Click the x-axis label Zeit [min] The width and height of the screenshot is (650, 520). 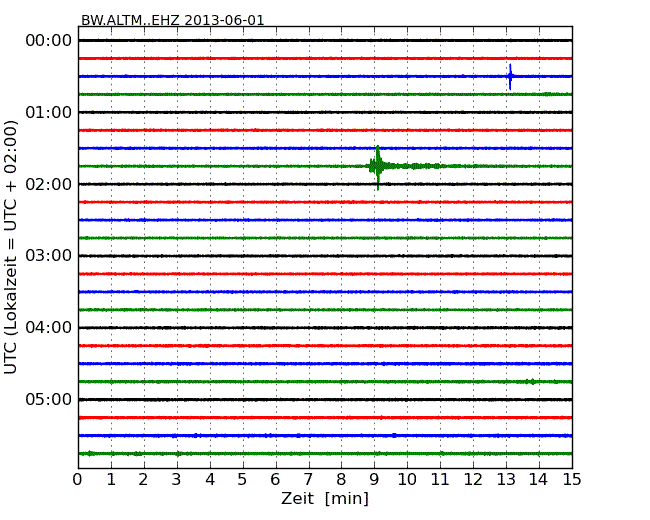[325, 498]
